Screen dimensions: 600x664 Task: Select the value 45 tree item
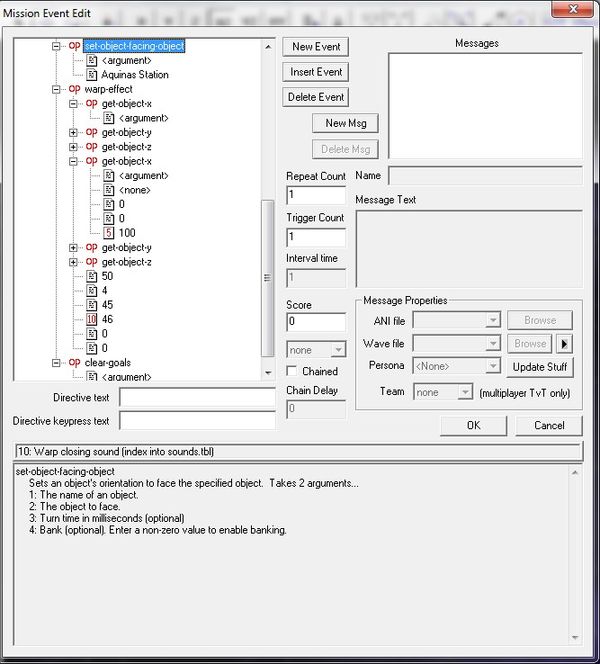click(x=108, y=305)
